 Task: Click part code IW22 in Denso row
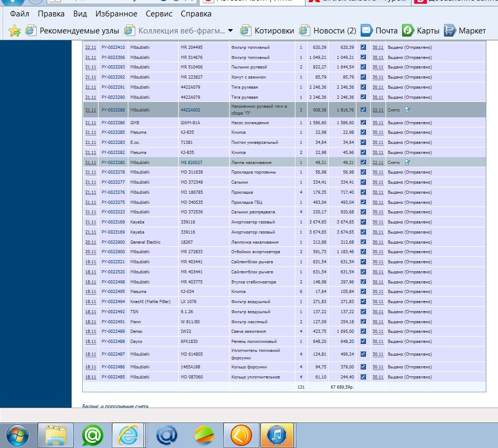click(x=186, y=331)
